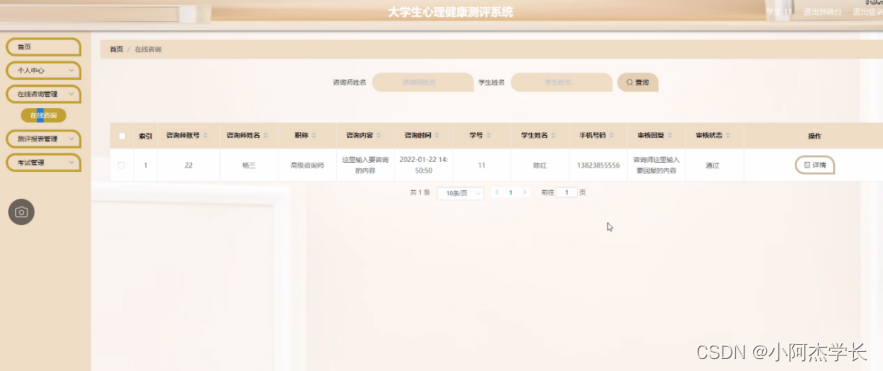The height and width of the screenshot is (371, 883).
Task: Select the 在线咨询 submenu item
Action: pos(43,115)
